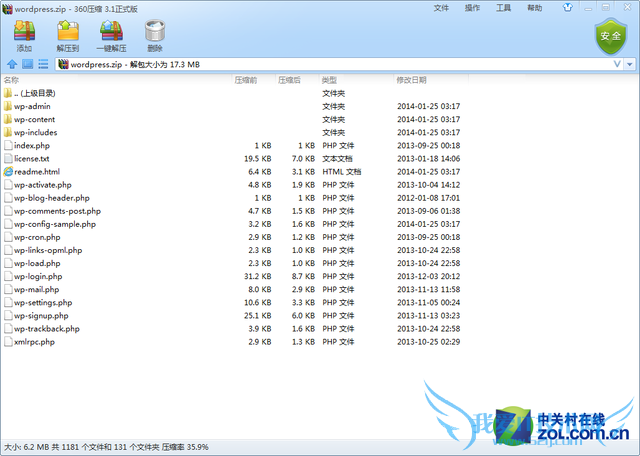This screenshot has width=640, height=456.
Task: Click the readme.html browser icon
Action: 8,171
